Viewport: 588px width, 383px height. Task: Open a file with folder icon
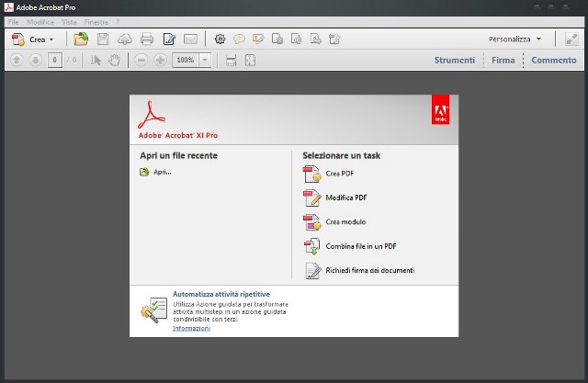pos(81,39)
